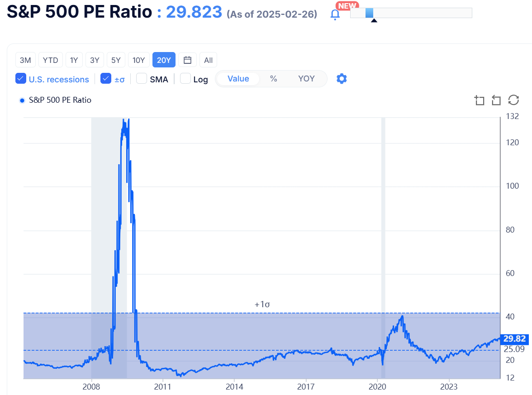Image resolution: width=532 pixels, height=395 pixels.
Task: Toggle S&P 500 PE Ratio legend dot
Action: click(x=22, y=100)
